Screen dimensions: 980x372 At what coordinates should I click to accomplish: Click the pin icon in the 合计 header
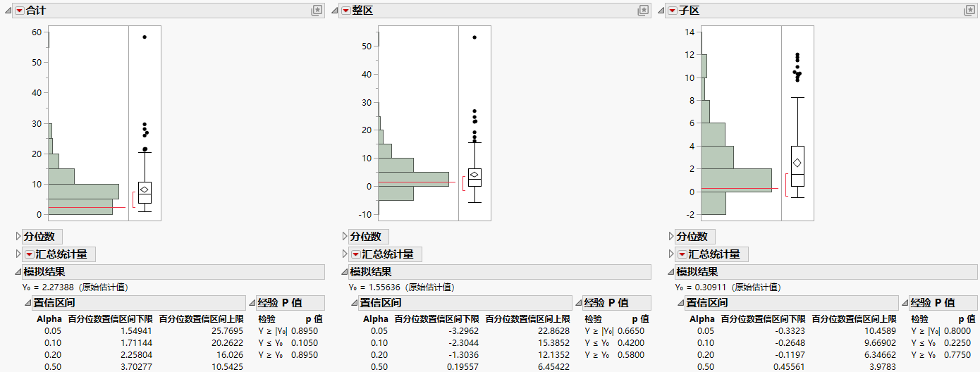coord(317,11)
